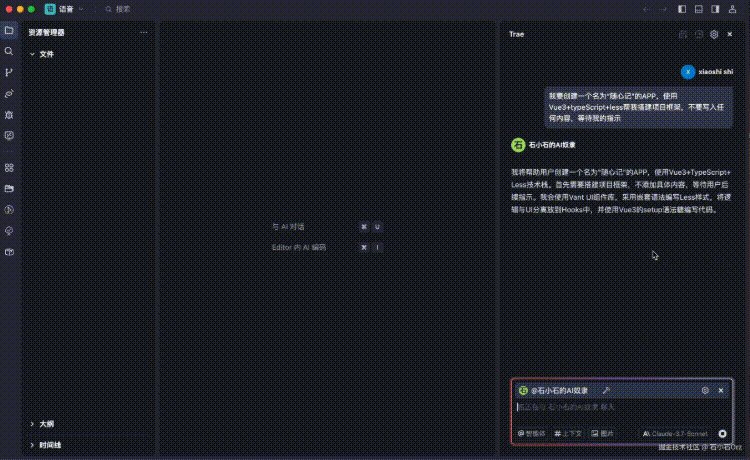Go back with the left arrow
Screen dimensions: 750x460
click(x=647, y=9)
